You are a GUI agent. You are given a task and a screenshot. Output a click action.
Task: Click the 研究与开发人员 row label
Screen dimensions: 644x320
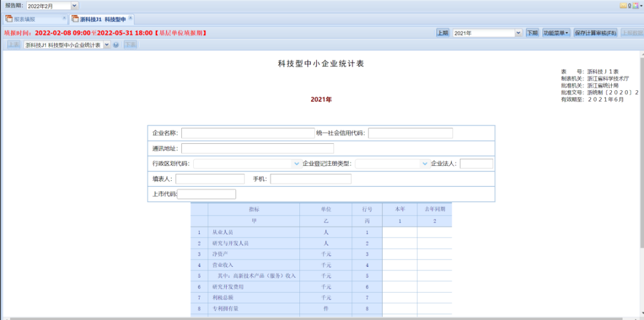point(230,243)
